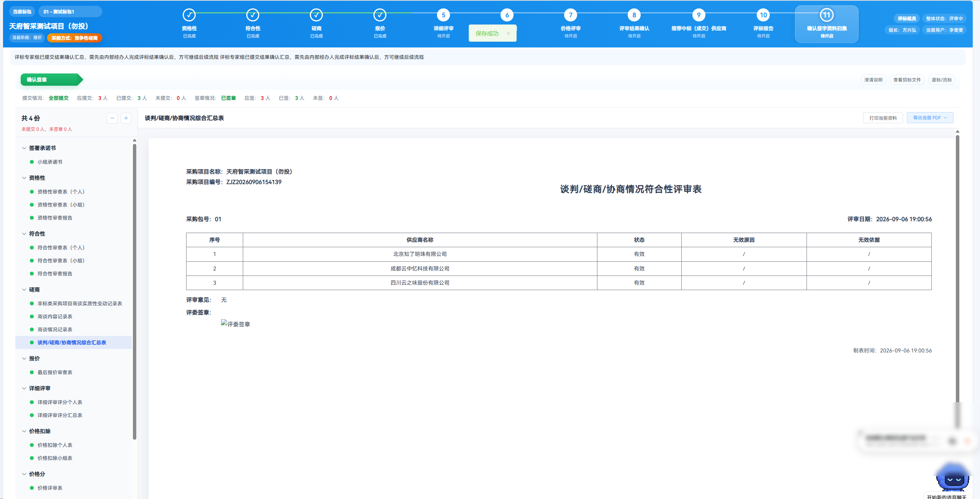Image resolution: width=980 pixels, height=499 pixels.
Task: Select 小组承诺书 in the tree
Action: click(50, 162)
